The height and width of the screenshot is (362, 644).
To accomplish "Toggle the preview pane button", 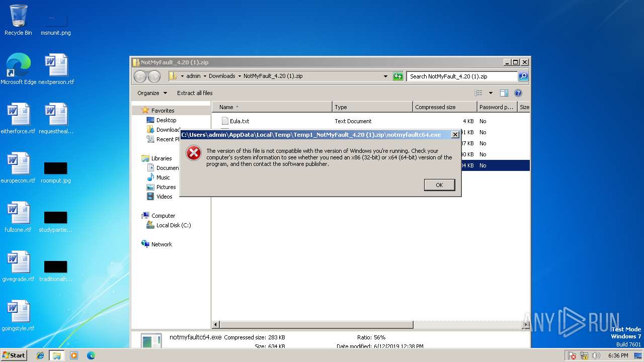I will coord(504,93).
